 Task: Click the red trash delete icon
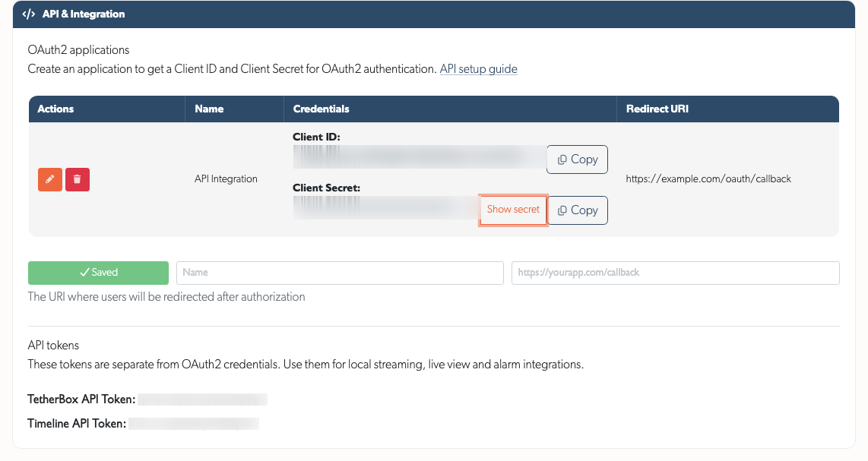pos(78,179)
